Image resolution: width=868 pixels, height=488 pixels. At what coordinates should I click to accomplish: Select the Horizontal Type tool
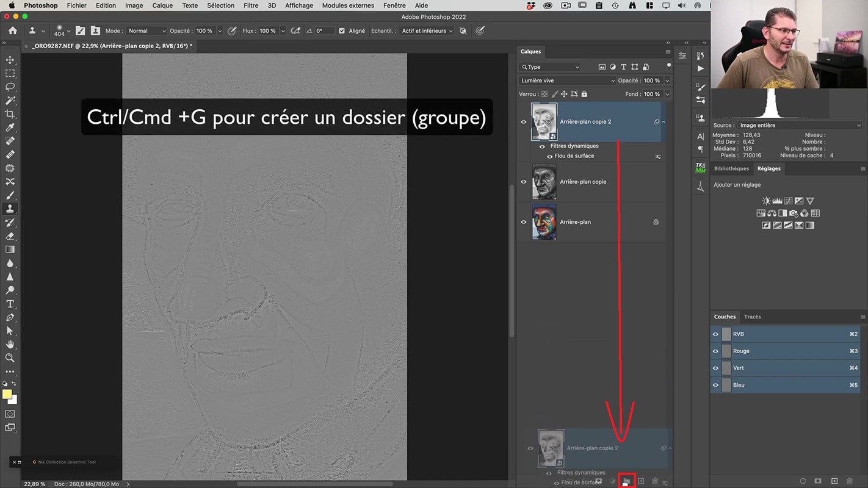coord(10,304)
